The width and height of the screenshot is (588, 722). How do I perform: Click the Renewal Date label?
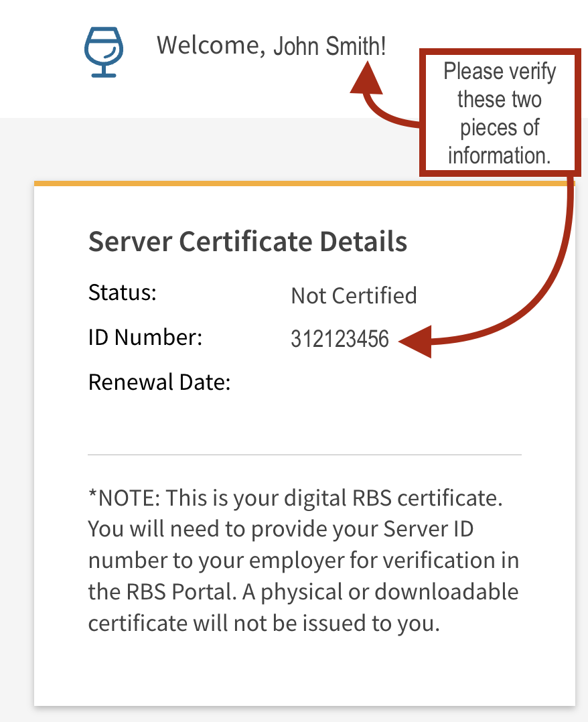click(x=159, y=382)
